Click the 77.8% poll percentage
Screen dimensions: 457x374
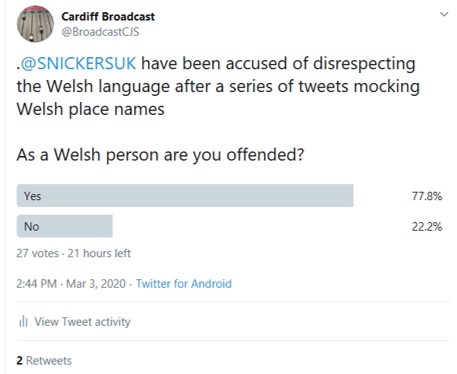coord(427,196)
